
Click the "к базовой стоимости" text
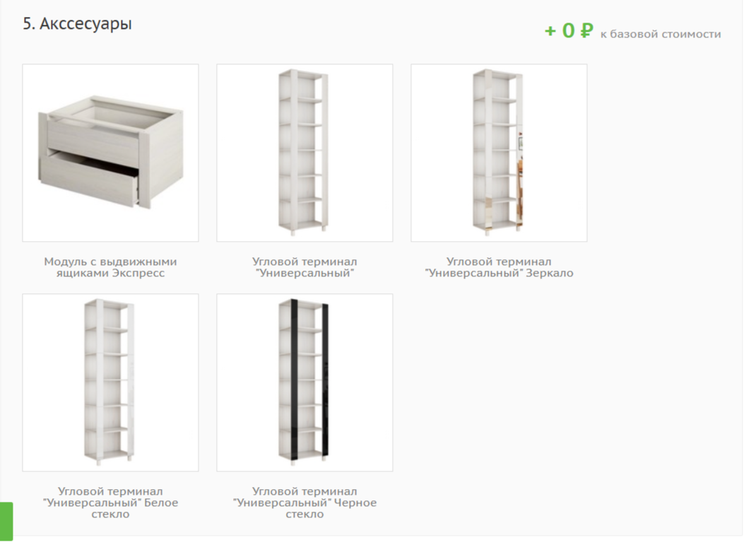(x=661, y=34)
